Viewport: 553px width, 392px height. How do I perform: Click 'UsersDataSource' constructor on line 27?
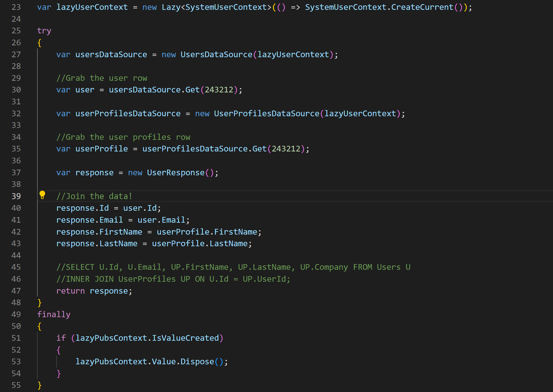[x=216, y=55]
